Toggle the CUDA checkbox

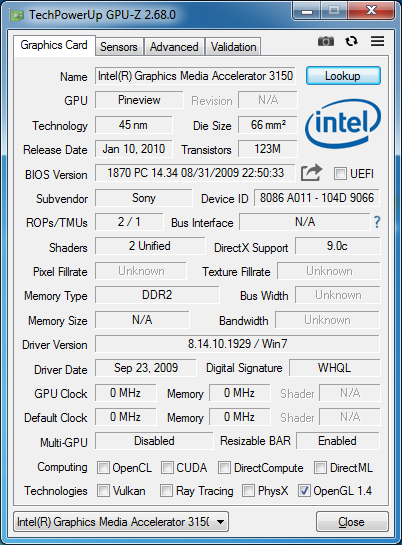167,467
